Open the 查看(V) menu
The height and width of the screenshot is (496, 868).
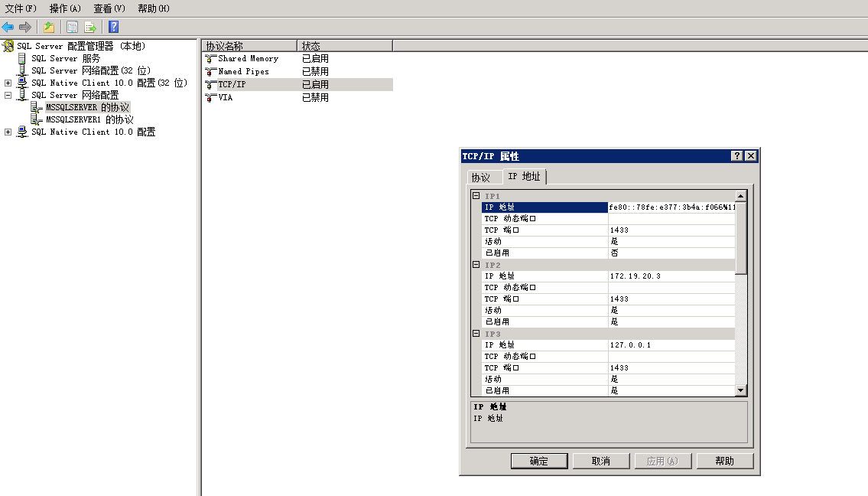pyautogui.click(x=109, y=8)
